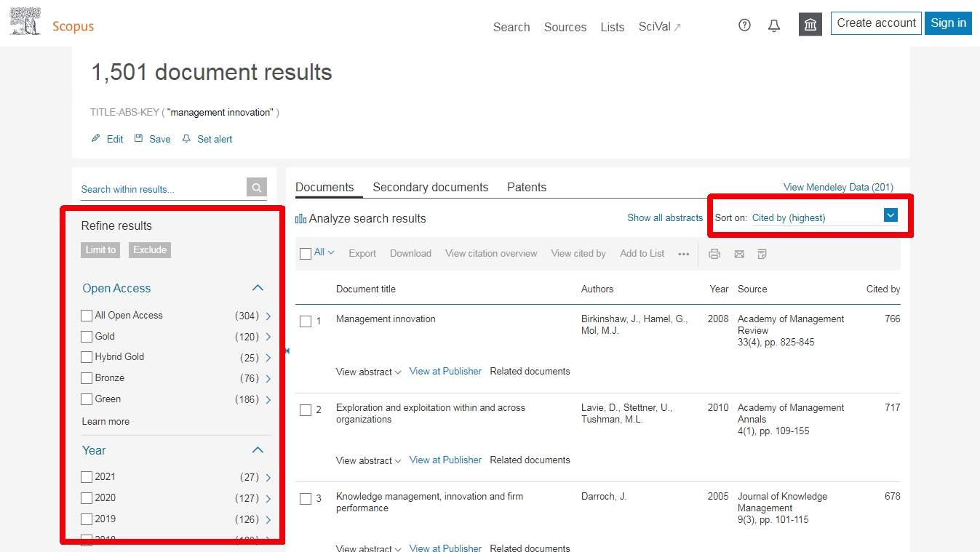Check the 2020 year filter

87,498
